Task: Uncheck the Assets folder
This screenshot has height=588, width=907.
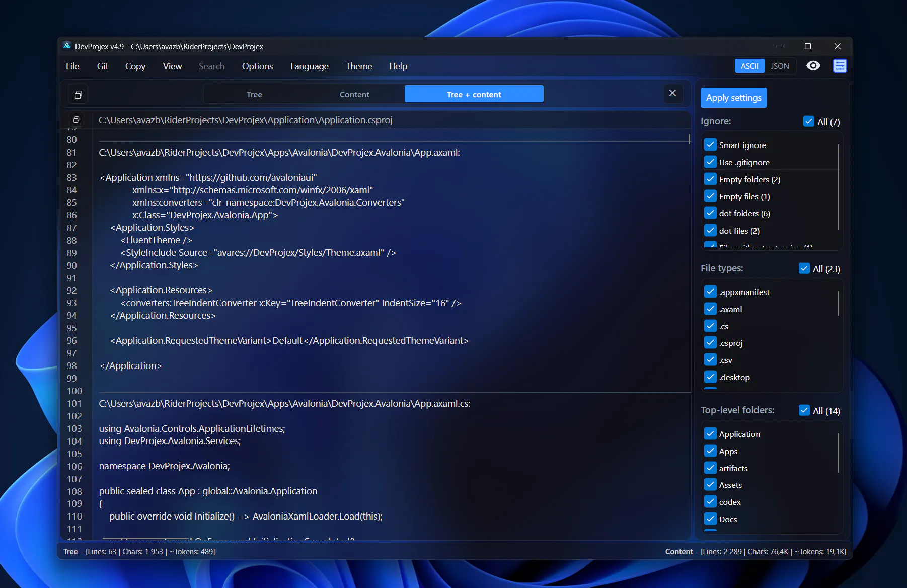Action: tap(710, 485)
